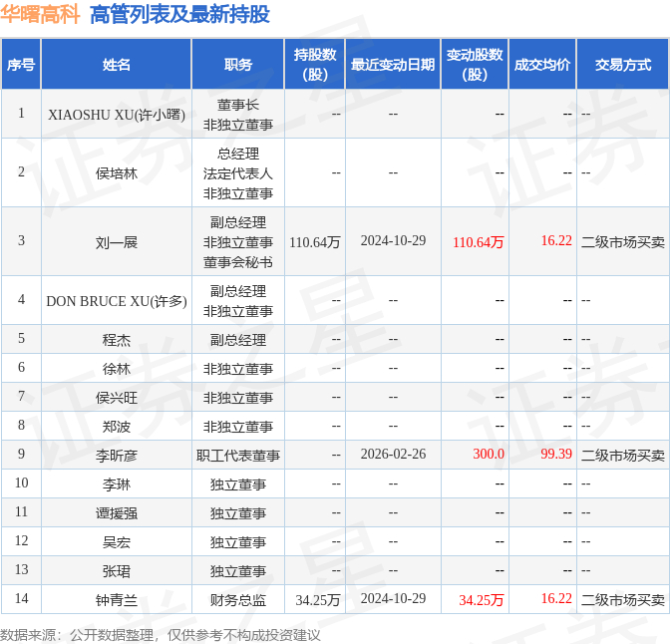Viewport: 670px width, 644px height.
Task: Click the 董事会秘书 position text
Action: [238, 262]
